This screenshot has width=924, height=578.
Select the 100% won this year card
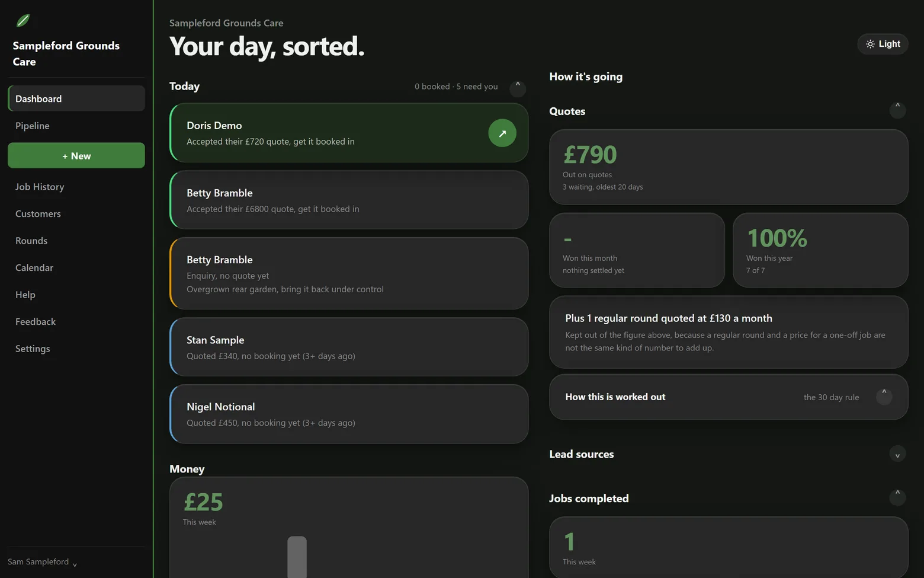pos(820,250)
